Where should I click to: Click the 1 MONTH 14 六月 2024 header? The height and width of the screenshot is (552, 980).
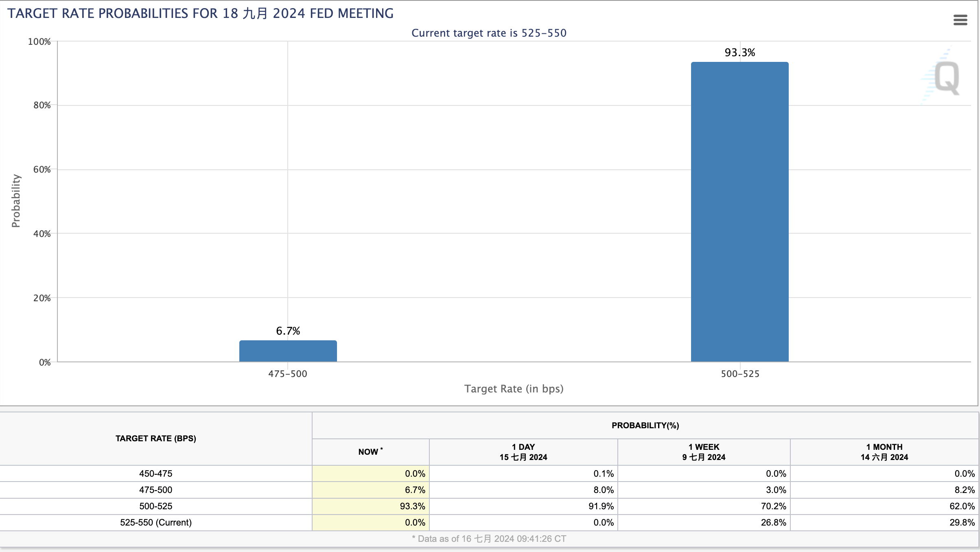click(x=884, y=452)
